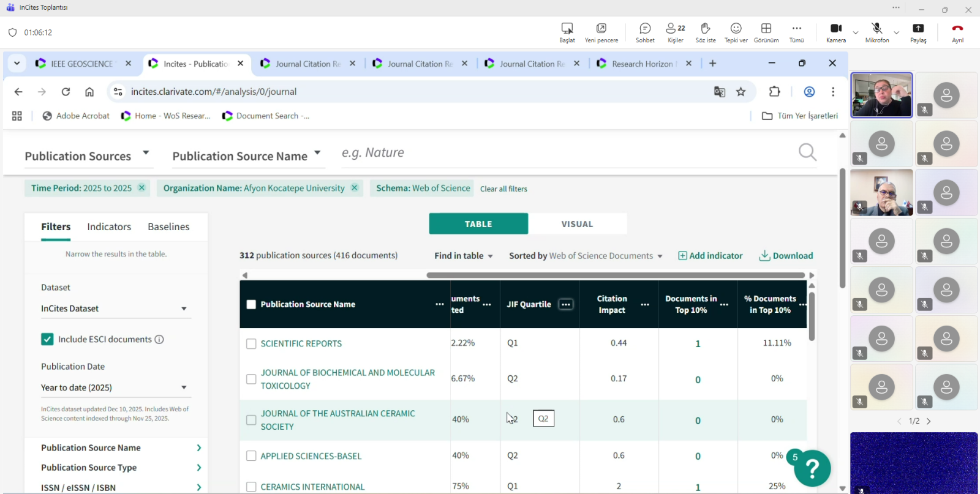Screen dimensions: 980x494
Task: Click the Clear all filters link
Action: click(503, 189)
